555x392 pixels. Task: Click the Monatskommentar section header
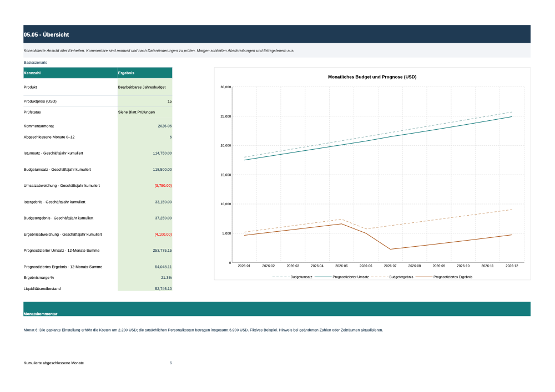277,309
